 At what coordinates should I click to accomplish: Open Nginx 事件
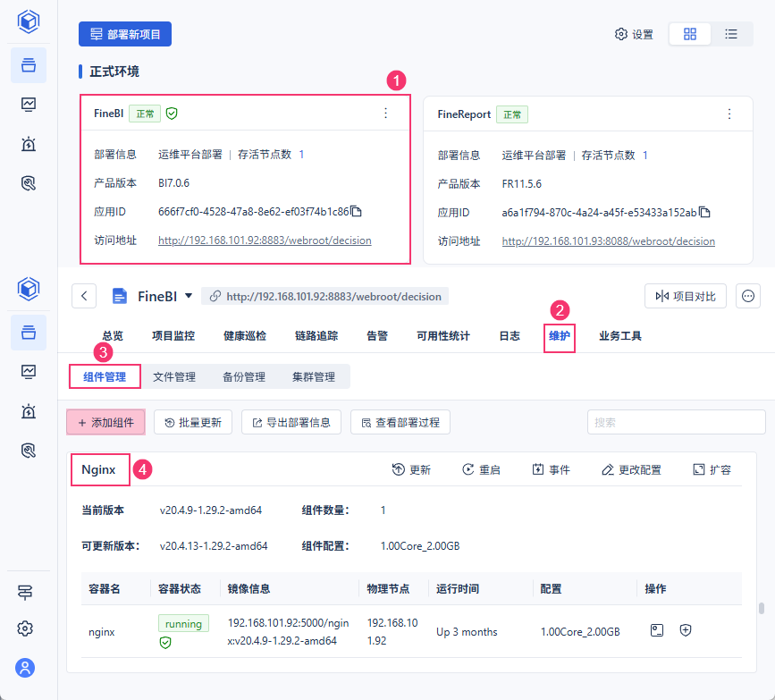(551, 469)
